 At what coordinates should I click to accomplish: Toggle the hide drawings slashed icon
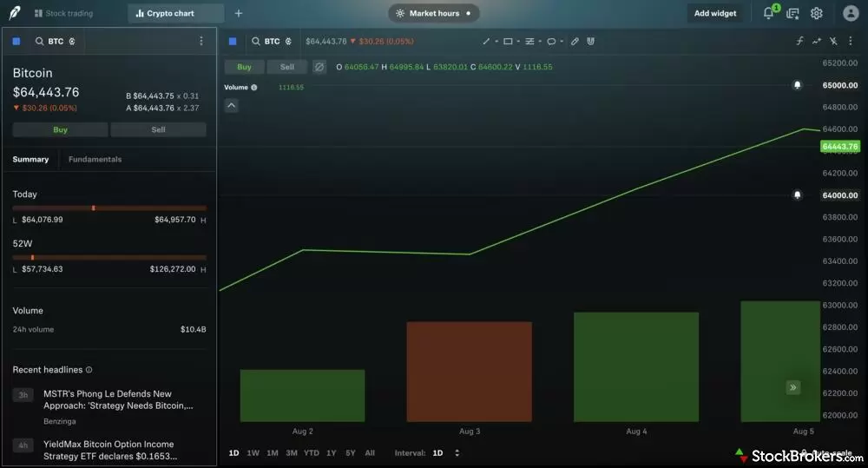coord(319,67)
